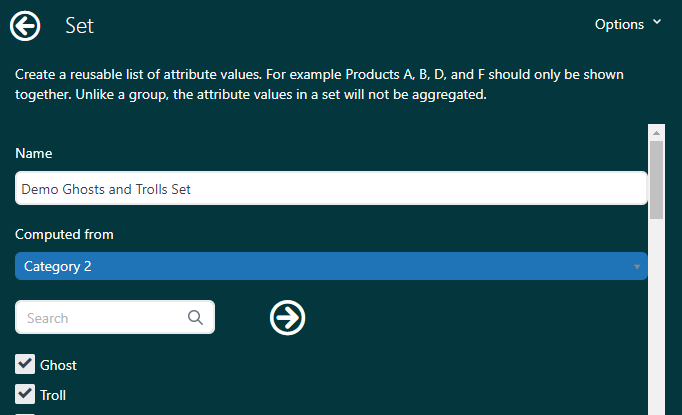Click the right arrow circle icon

click(x=288, y=318)
